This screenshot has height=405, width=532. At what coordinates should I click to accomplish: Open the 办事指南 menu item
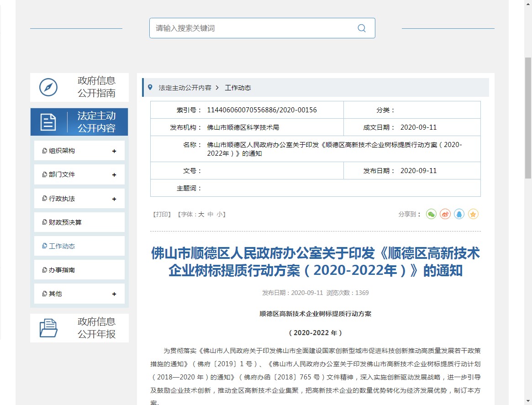click(x=79, y=270)
